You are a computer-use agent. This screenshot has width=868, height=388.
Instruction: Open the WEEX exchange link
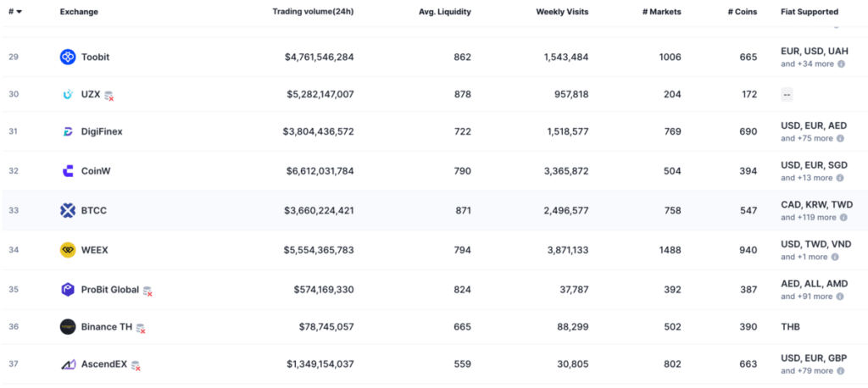click(95, 250)
